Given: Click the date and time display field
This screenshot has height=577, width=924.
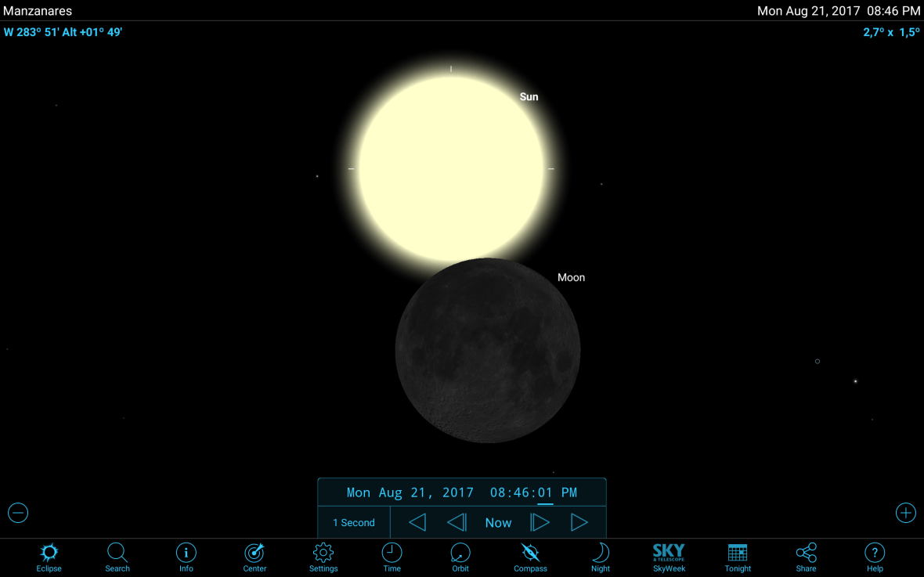Looking at the screenshot, I should [461, 492].
